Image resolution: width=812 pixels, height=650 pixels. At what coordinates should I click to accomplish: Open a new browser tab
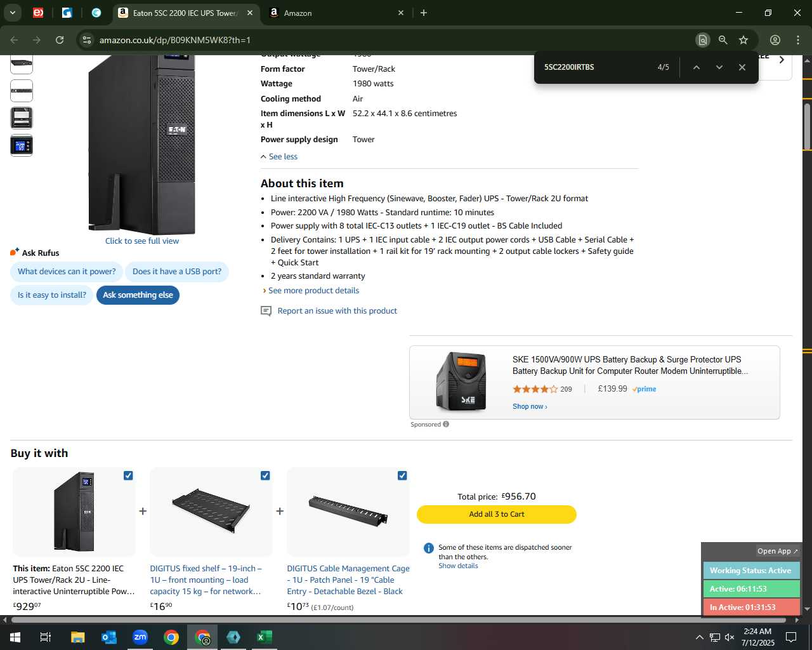pyautogui.click(x=424, y=13)
